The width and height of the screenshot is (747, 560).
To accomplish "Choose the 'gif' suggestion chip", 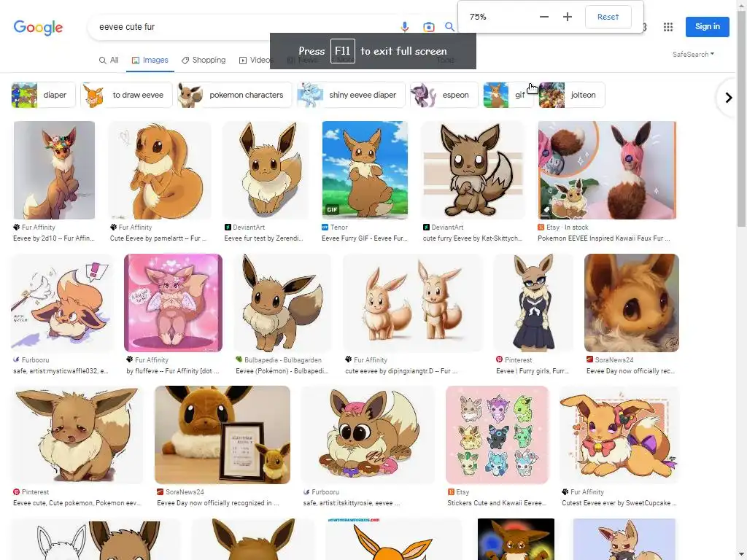I will (x=508, y=95).
